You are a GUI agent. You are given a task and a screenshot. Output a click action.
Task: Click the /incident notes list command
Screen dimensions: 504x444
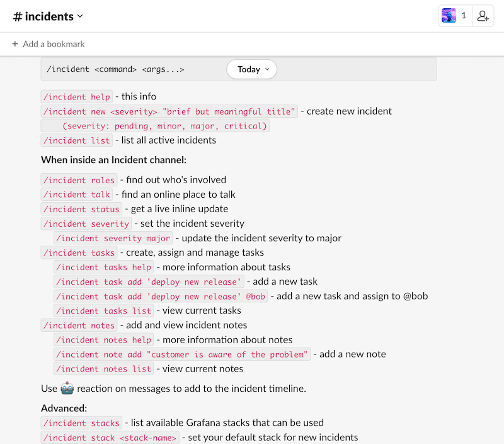[x=103, y=368]
